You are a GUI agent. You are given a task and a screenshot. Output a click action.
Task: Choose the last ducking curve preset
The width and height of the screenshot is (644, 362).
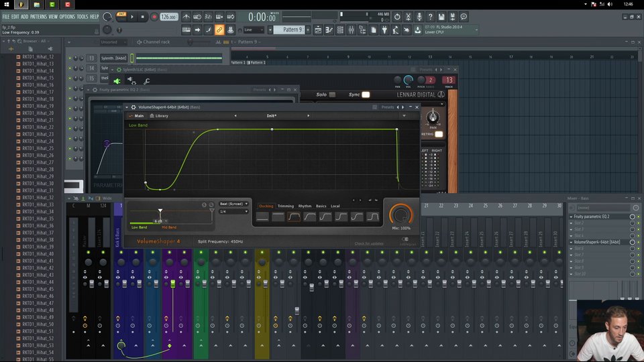point(372,217)
